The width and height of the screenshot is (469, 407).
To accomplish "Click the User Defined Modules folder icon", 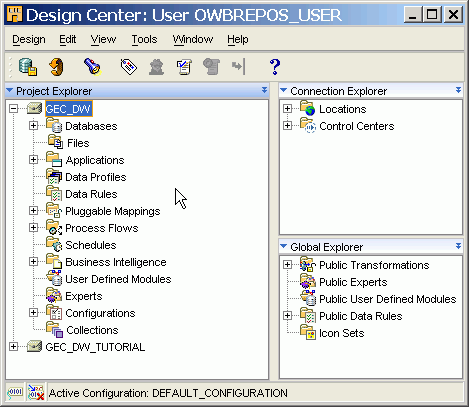I will click(x=54, y=278).
